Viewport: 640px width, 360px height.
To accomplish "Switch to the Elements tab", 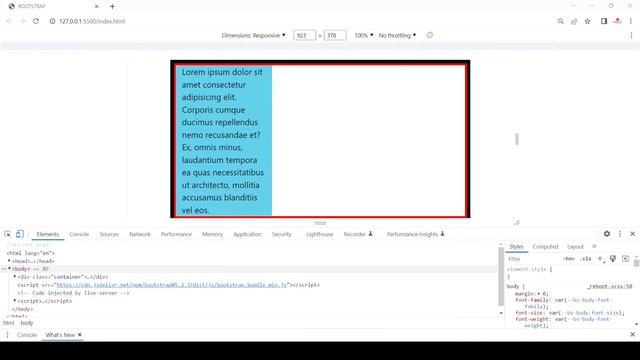I will 48,234.
